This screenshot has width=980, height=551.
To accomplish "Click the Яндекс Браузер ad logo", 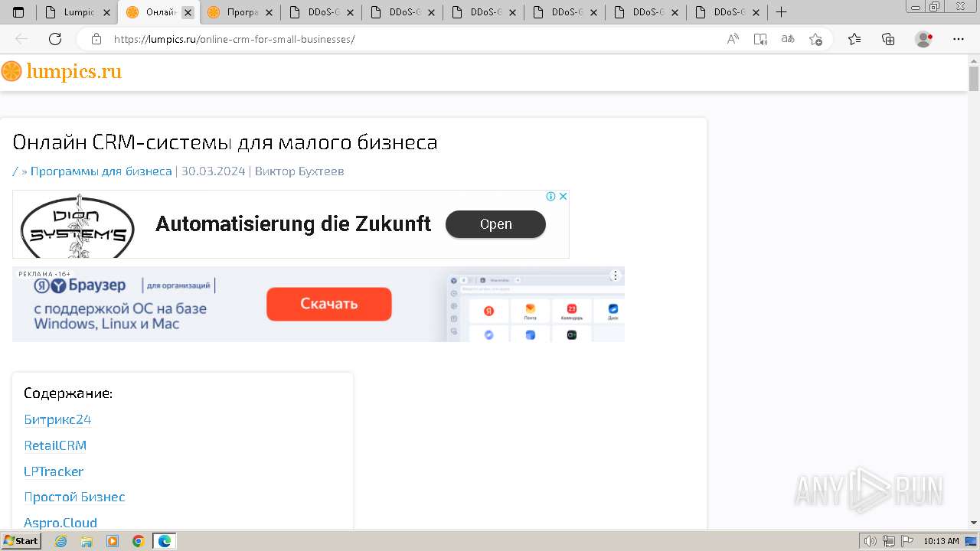I will (x=80, y=285).
